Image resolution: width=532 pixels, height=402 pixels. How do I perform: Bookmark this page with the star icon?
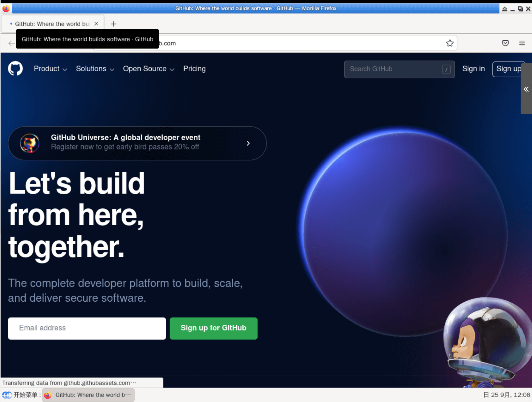click(x=450, y=43)
